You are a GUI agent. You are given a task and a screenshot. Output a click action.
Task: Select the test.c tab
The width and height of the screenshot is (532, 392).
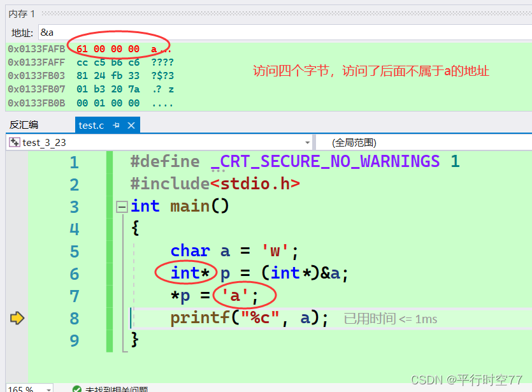coord(91,126)
